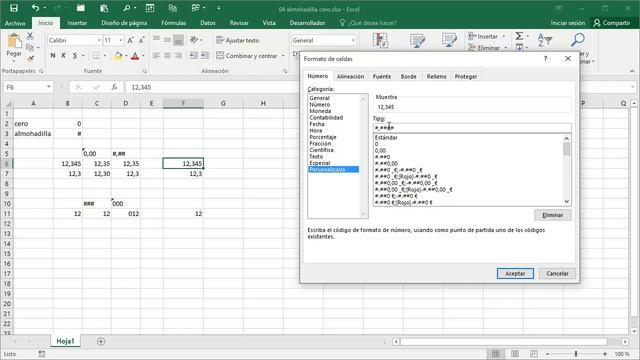Open the font color dropdown arrow
640x360 pixels.
[x=143, y=56]
